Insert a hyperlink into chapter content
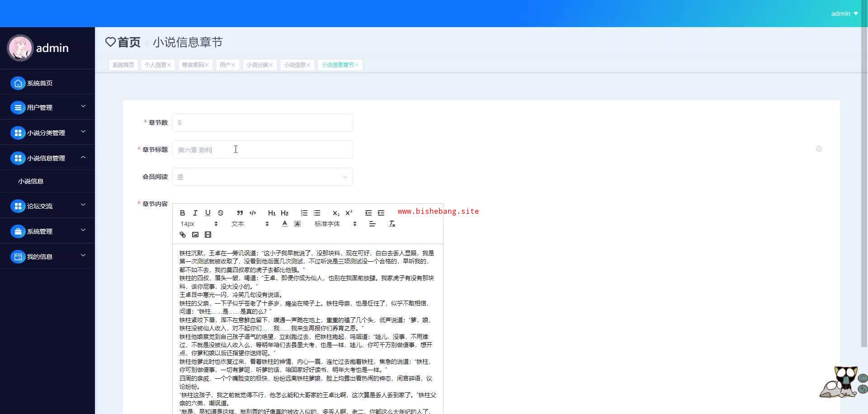This screenshot has width=868, height=414. click(x=183, y=235)
